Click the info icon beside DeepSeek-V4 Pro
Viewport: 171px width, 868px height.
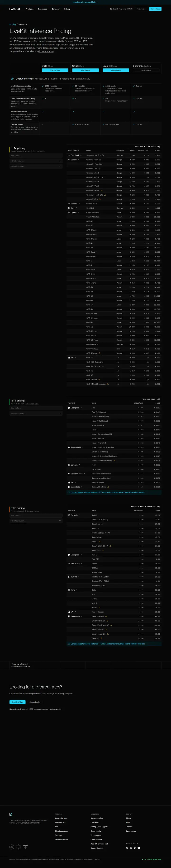103,155
